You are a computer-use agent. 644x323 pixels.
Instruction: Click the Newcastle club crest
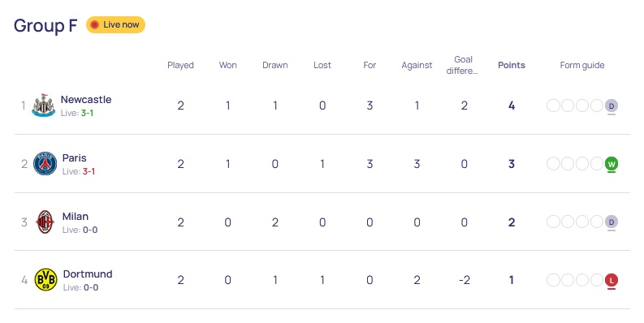tap(44, 106)
